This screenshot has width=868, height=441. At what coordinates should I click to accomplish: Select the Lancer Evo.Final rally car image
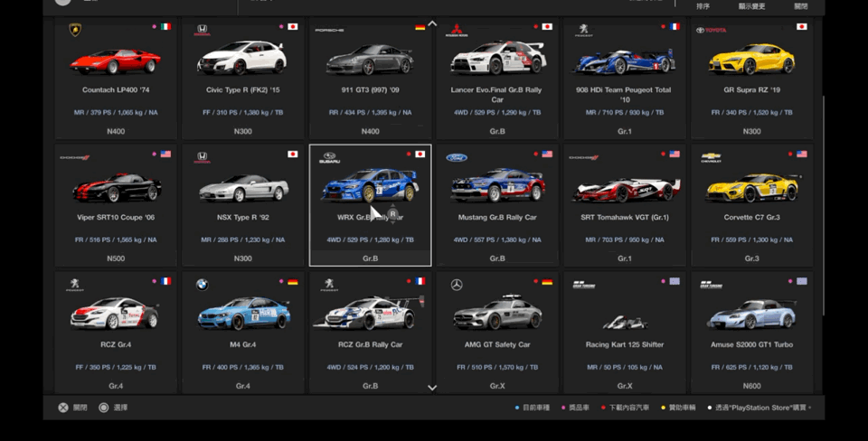(x=497, y=58)
